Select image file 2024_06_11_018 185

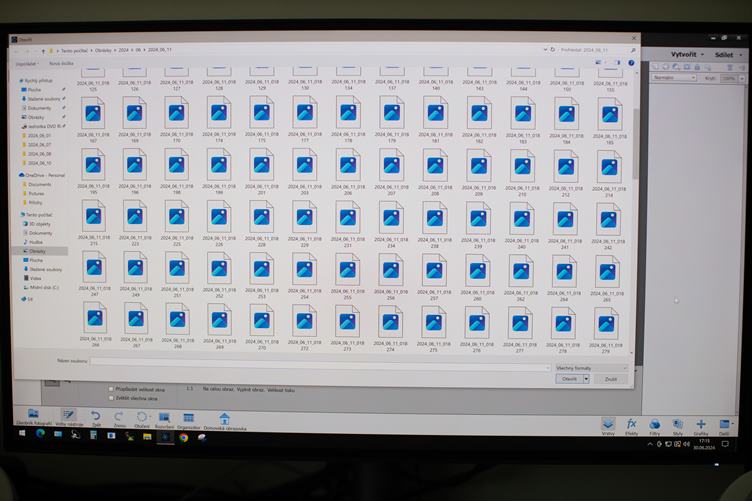[610, 121]
